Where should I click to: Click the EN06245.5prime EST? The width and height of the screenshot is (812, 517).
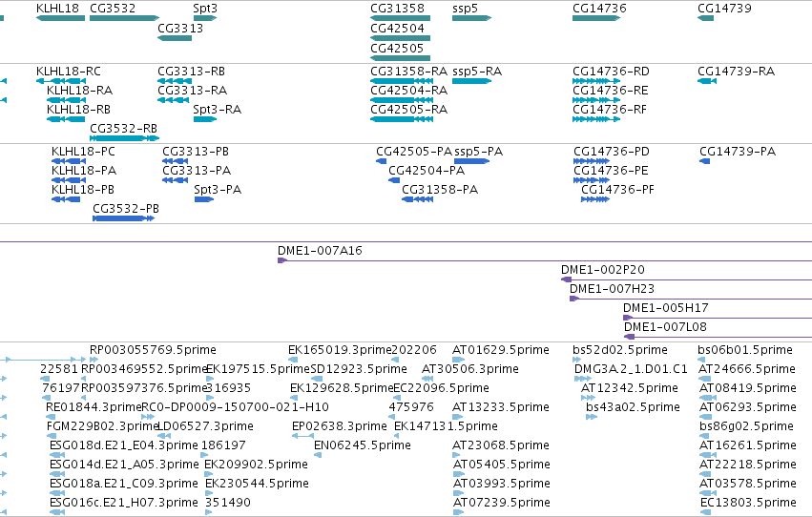point(318,455)
